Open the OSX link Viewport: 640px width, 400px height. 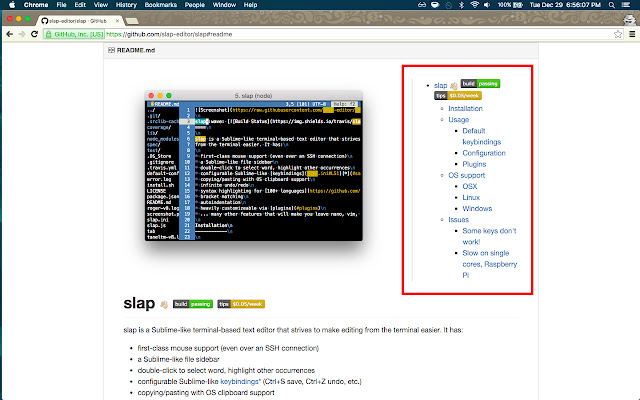click(x=470, y=186)
